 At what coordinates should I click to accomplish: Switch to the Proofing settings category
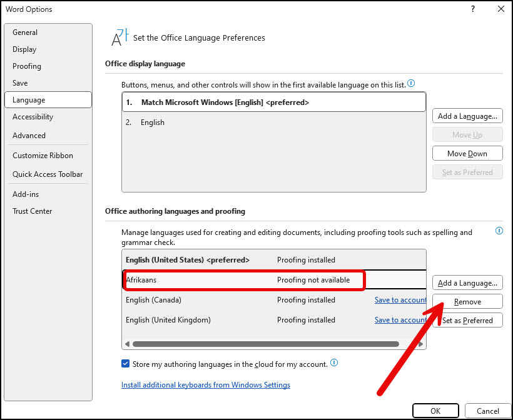[26, 66]
